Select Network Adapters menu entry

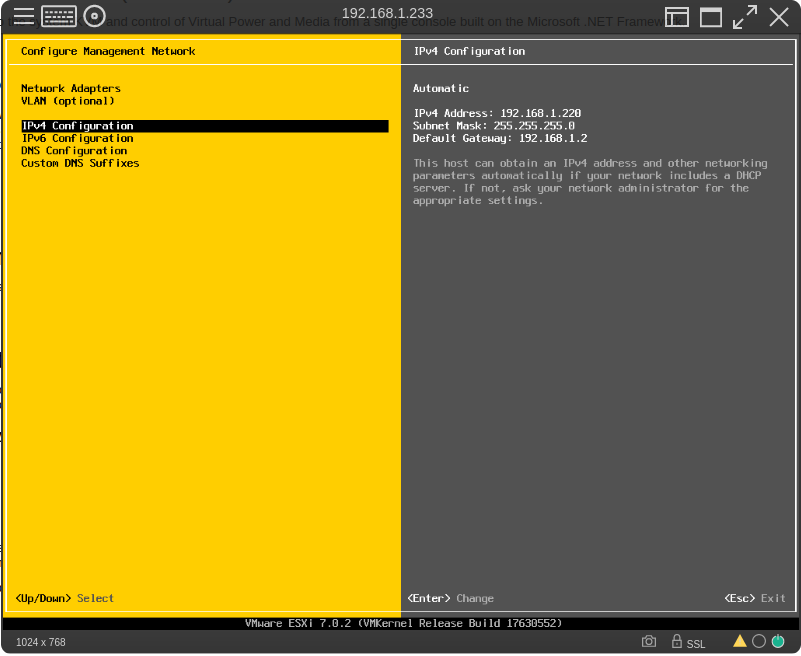point(70,89)
